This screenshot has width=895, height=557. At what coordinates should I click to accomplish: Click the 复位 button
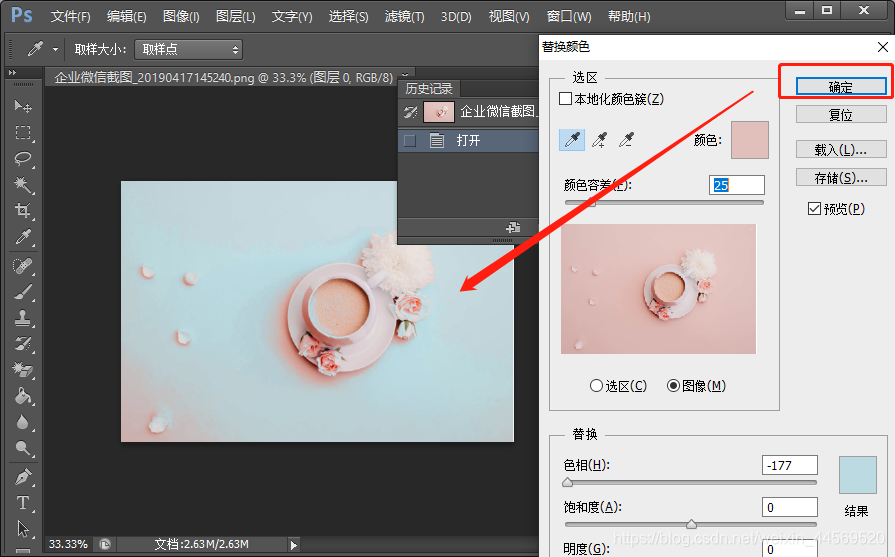(841, 115)
